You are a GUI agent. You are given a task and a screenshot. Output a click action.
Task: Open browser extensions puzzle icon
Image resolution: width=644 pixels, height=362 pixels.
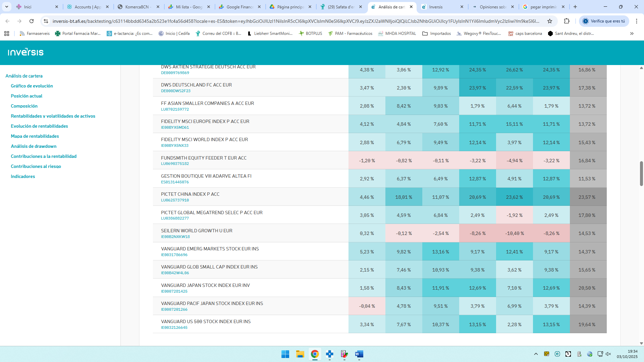(x=567, y=21)
